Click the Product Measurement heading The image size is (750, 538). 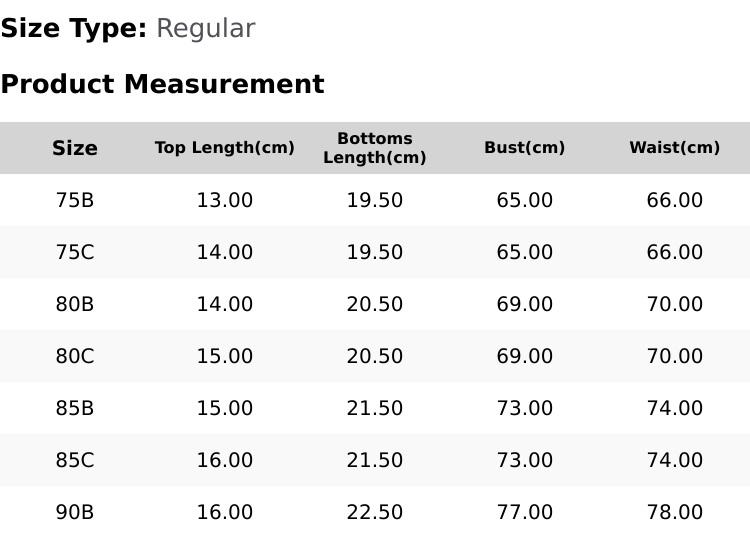(163, 84)
